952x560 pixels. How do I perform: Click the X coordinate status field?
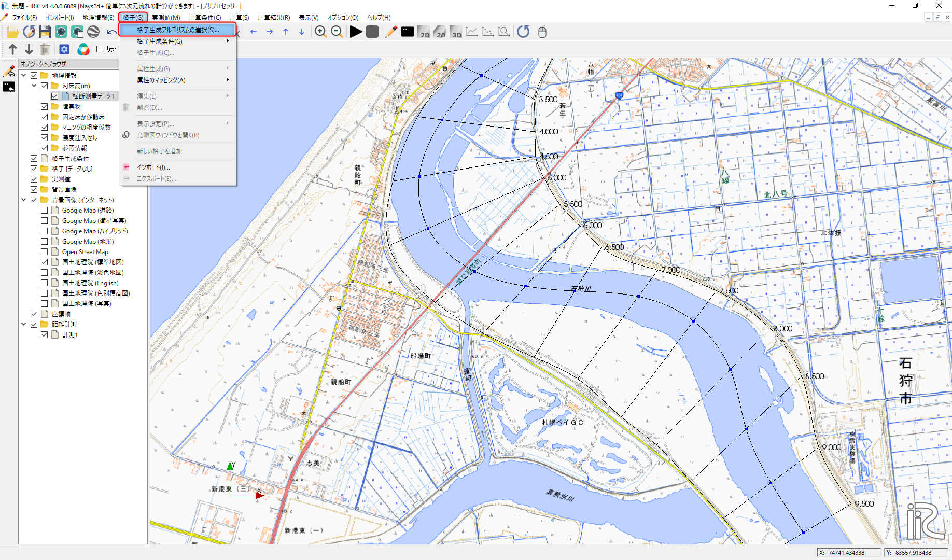(x=848, y=553)
